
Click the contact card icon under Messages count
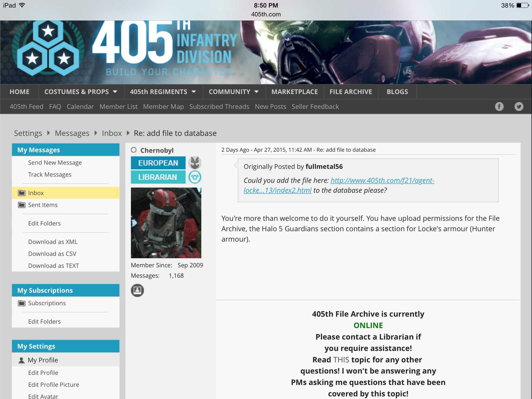137,290
